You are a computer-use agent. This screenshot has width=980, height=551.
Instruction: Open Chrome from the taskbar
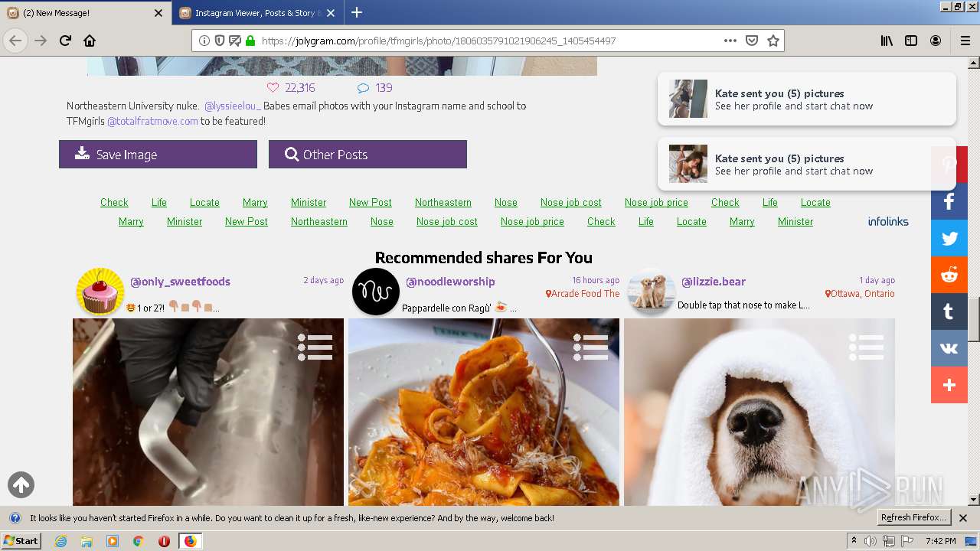(138, 541)
